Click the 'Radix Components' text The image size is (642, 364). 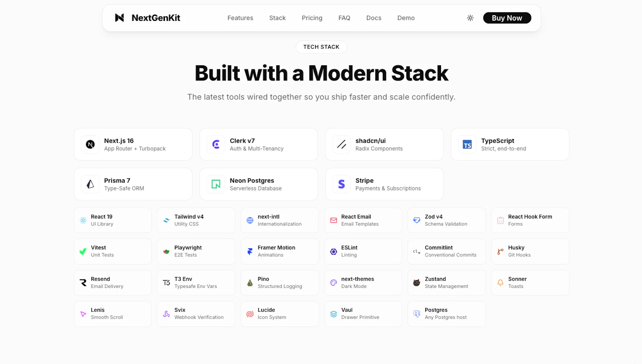(x=379, y=149)
